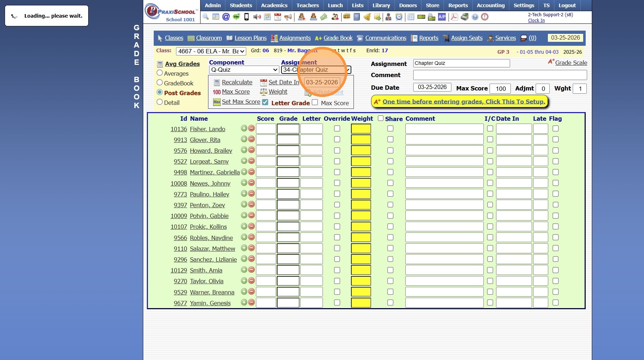Uncheck the Letter Grade checkbox
The image size is (644, 360).
(265, 102)
